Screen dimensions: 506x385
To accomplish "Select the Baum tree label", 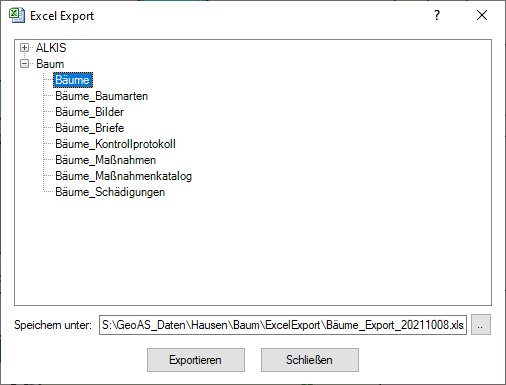I will pos(50,64).
